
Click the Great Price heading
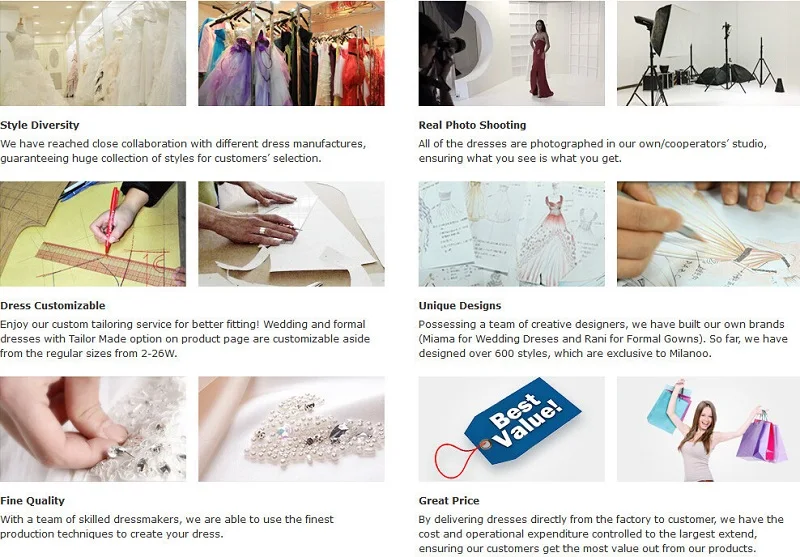click(x=449, y=501)
